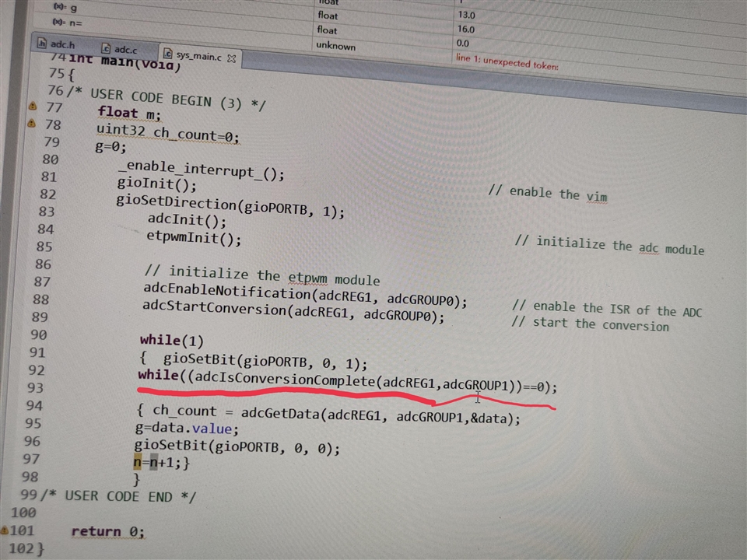Viewport: 747px width, 560px height.
Task: Click the 'unknown' type cell
Action: 336,46
